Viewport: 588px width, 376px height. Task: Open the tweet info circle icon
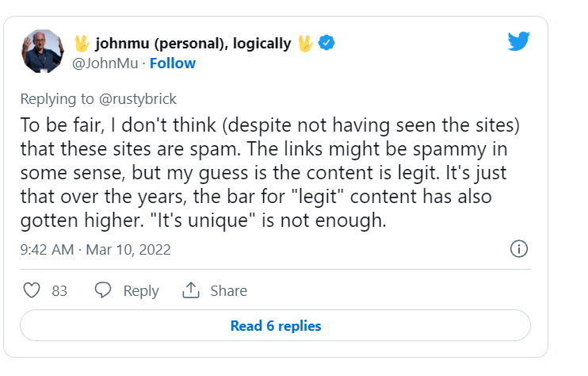519,249
